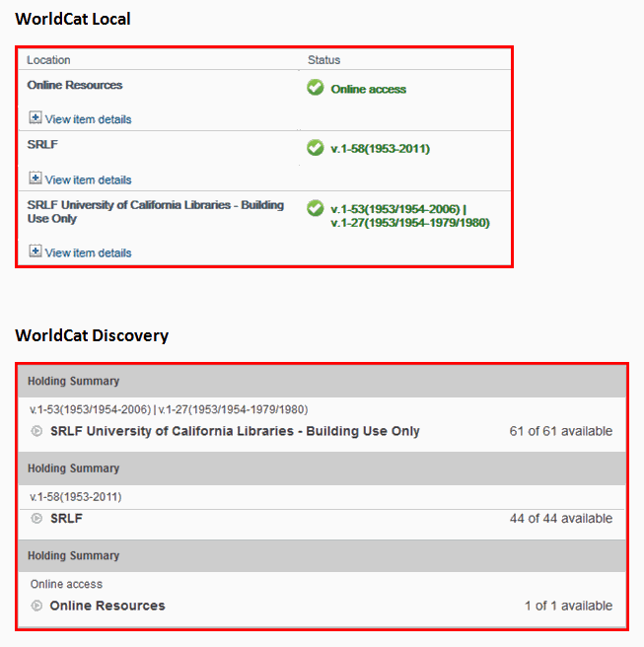Expand plus icon under Online Resources
644x647 pixels.
tap(36, 117)
